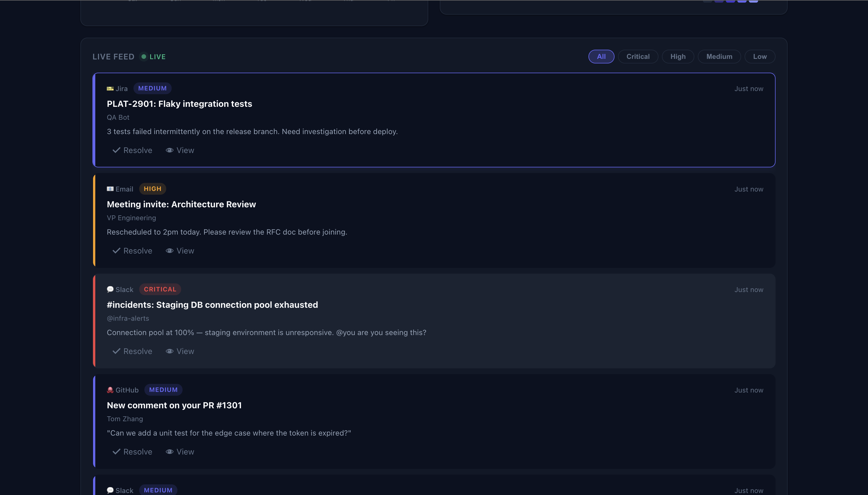The height and width of the screenshot is (495, 868).
Task: Filter feed to Critical priority
Action: tap(638, 57)
